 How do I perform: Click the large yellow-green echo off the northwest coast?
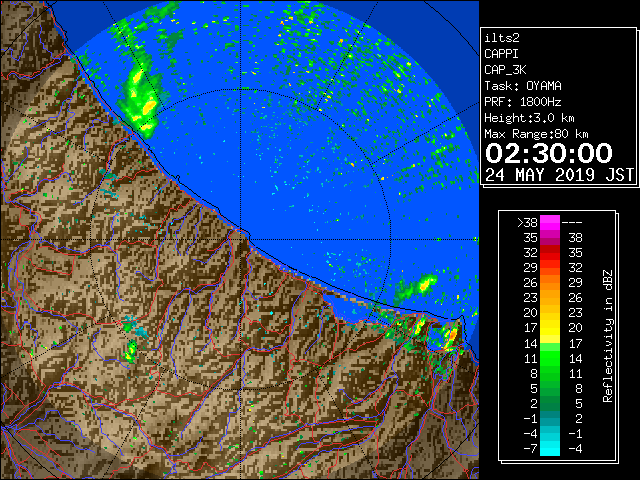[141, 102]
